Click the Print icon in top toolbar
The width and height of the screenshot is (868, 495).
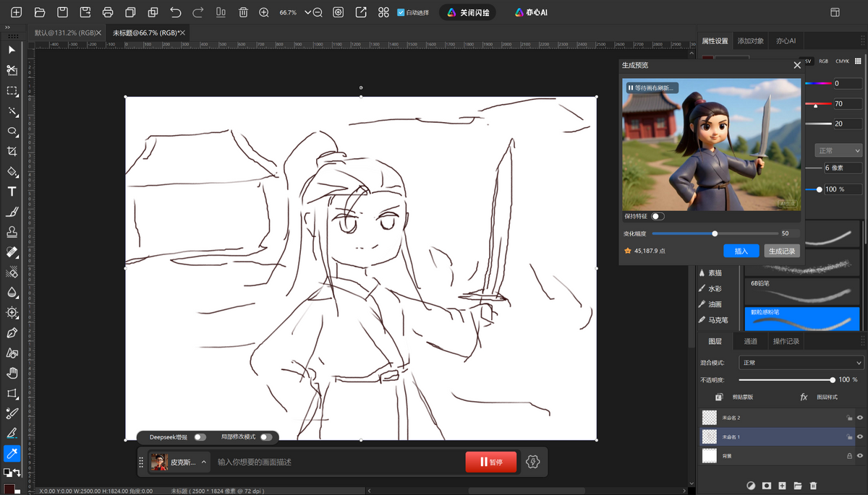pos(108,12)
